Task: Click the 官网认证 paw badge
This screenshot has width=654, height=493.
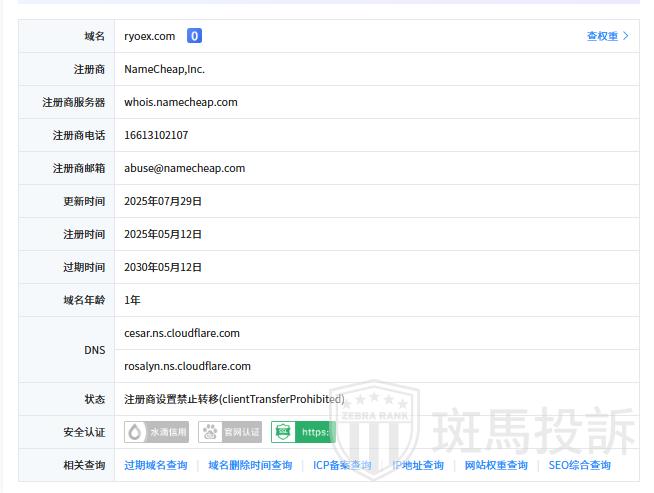Action: point(230,432)
